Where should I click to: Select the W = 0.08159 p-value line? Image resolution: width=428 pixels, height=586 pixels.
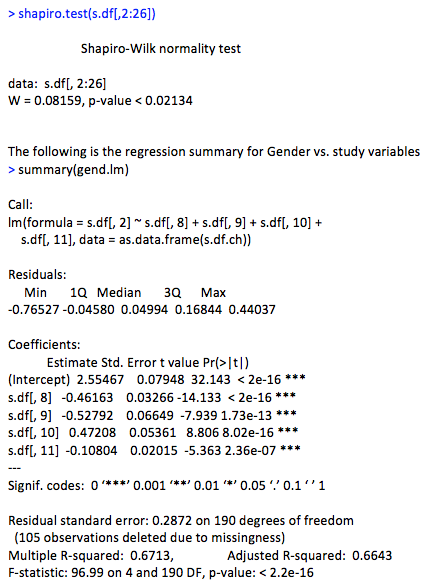tap(100, 101)
